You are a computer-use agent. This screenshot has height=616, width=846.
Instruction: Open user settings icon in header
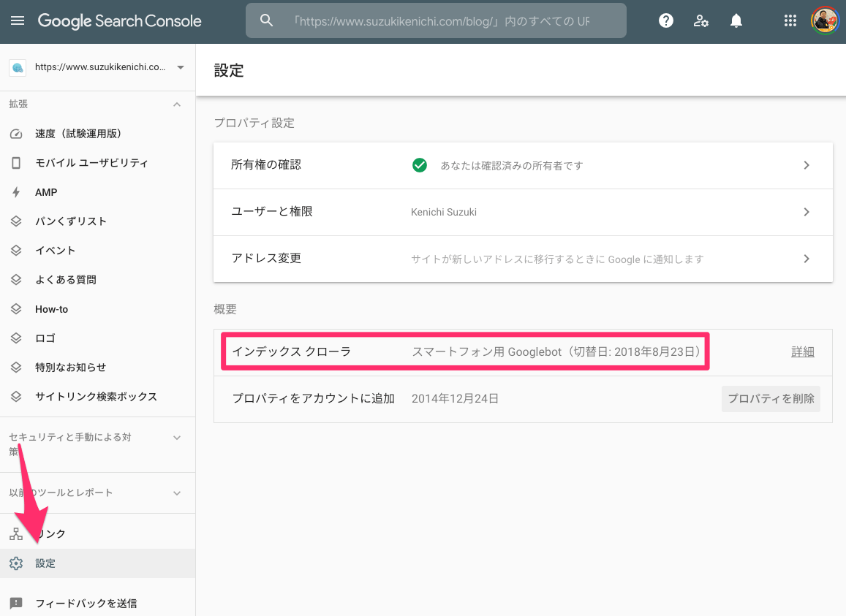(x=700, y=21)
